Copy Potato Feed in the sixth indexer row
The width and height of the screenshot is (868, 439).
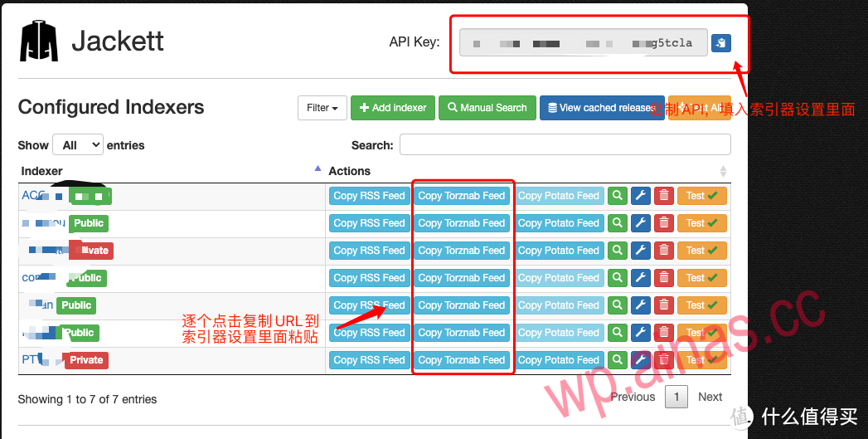pyautogui.click(x=559, y=333)
